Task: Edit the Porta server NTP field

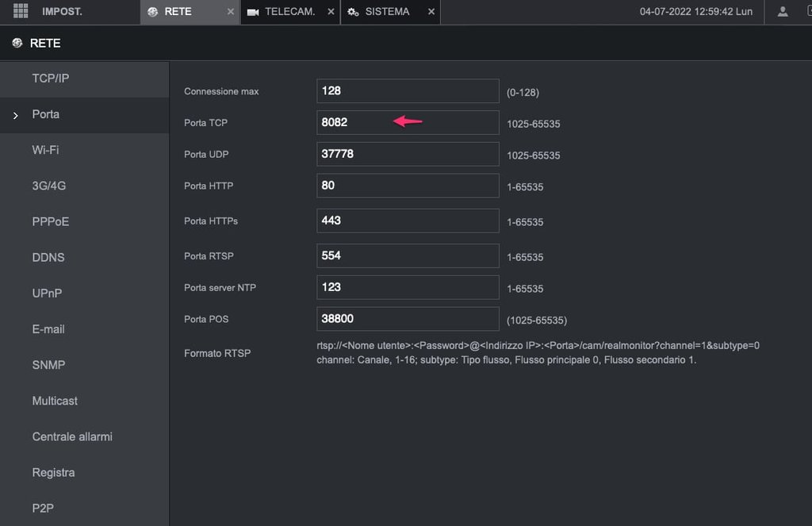Action: (408, 288)
